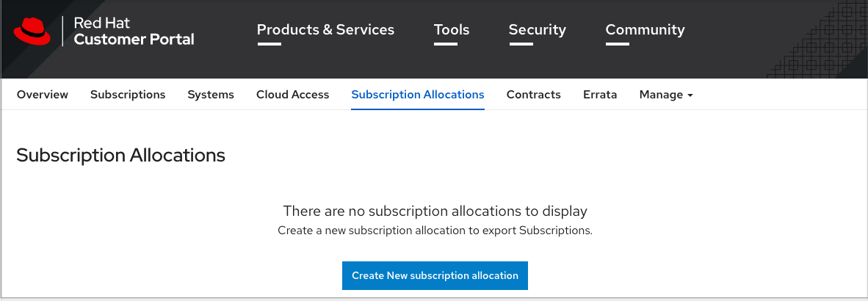Click the export Subscriptions helper text
868x301 pixels.
point(435,231)
